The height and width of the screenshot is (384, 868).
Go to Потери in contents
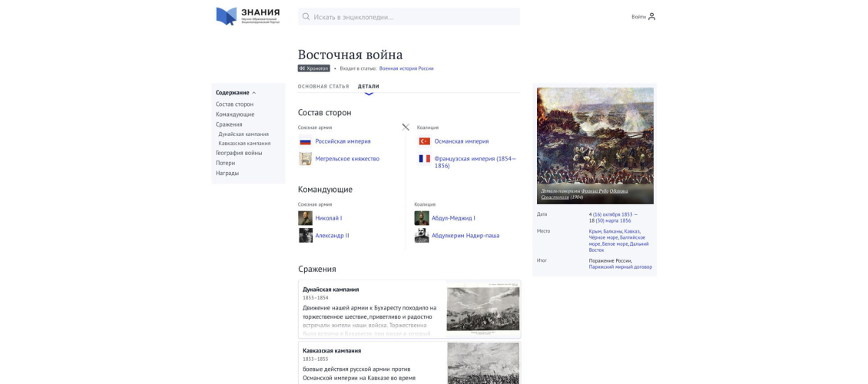pyautogui.click(x=225, y=164)
